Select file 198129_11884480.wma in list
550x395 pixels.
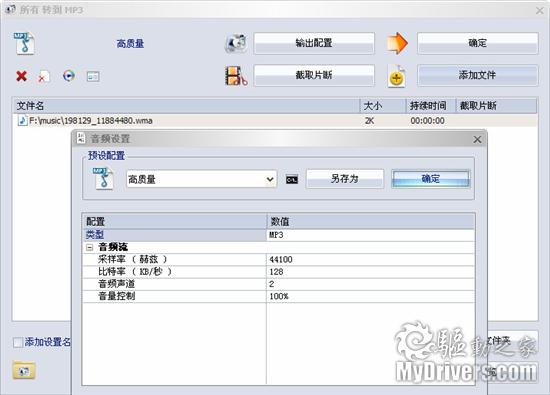90,121
